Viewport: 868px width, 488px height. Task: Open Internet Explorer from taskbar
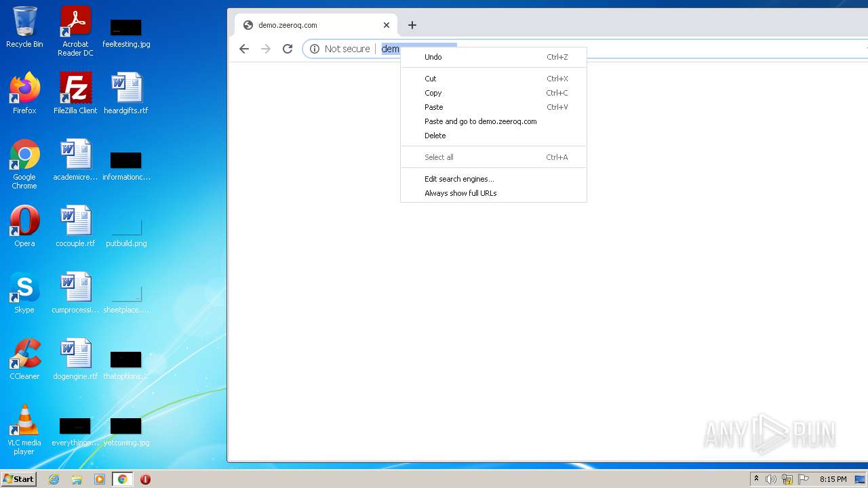(54, 479)
